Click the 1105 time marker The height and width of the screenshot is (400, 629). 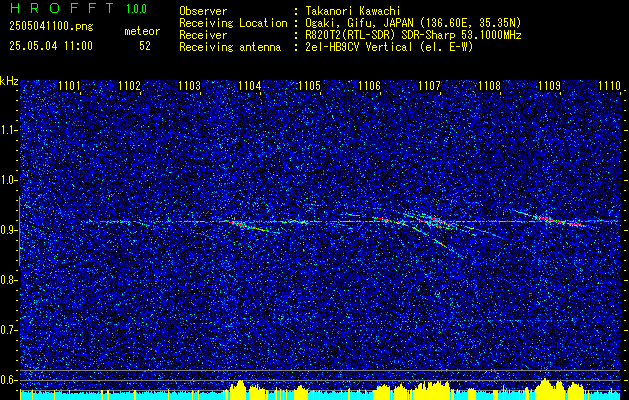pos(310,86)
